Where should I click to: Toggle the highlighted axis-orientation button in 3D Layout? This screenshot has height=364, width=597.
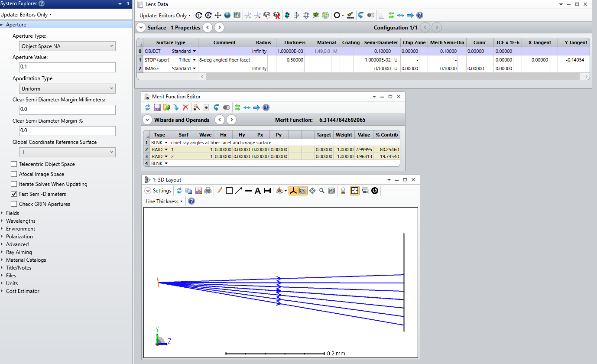point(293,191)
